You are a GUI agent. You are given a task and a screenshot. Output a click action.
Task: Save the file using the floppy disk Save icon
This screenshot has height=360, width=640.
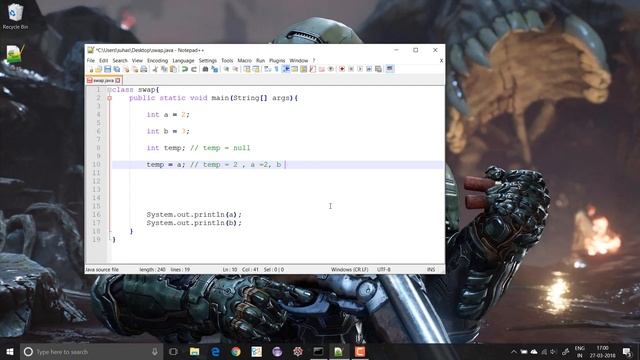coord(107,69)
